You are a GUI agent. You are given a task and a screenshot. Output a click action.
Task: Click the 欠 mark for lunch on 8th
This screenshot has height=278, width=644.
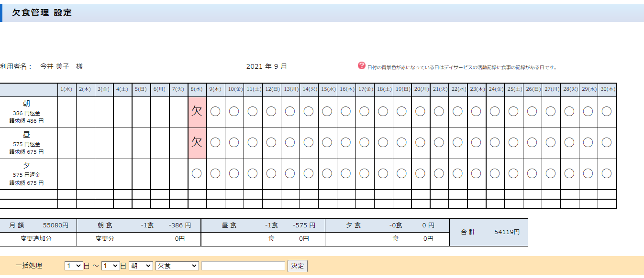click(197, 142)
